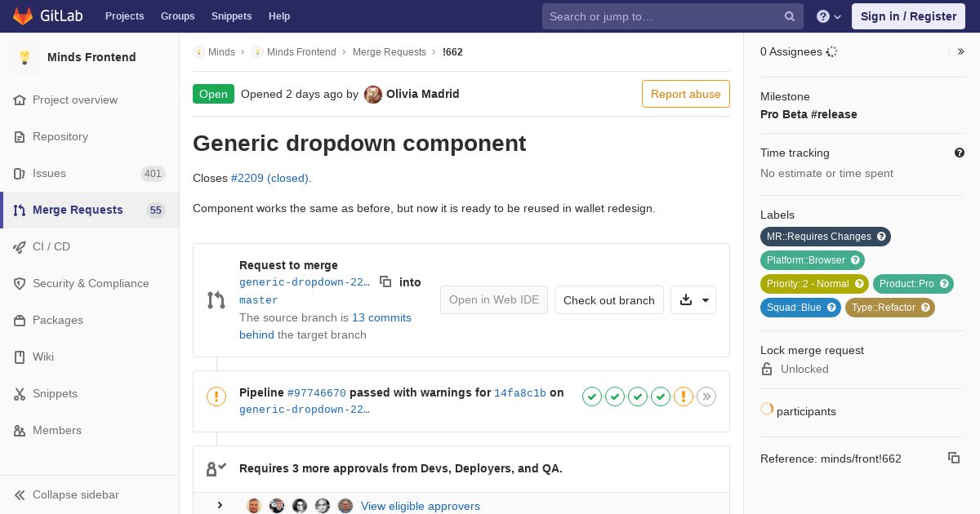Open the Help question-mark dropdown

tap(829, 16)
